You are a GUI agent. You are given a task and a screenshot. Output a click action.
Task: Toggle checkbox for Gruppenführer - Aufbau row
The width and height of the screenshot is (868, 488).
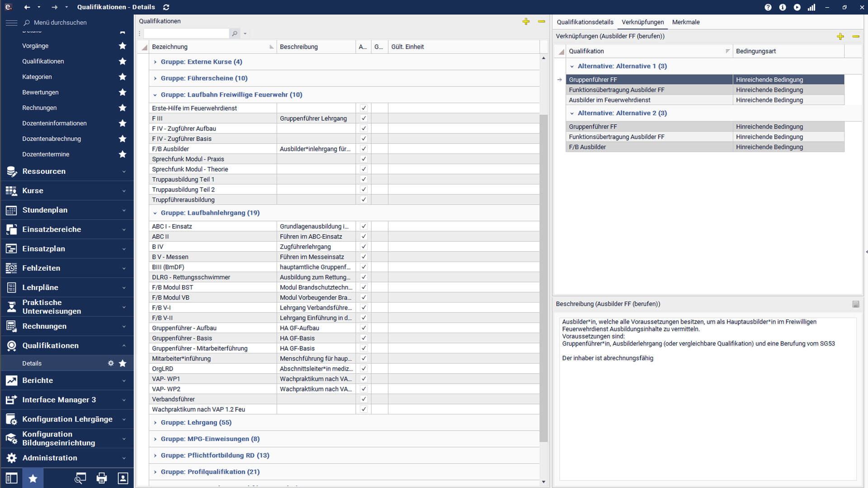tap(363, 328)
